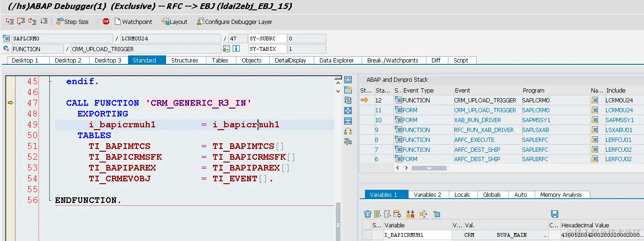Click the I_BAPICRMUH1 variable cell
The height and width of the screenshot is (241, 644).
417,235
